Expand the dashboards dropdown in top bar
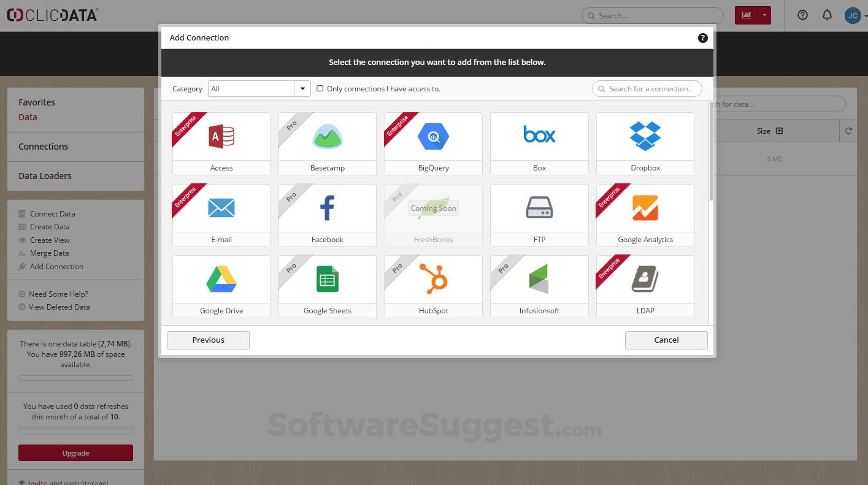The height and width of the screenshot is (485, 868). [763, 15]
